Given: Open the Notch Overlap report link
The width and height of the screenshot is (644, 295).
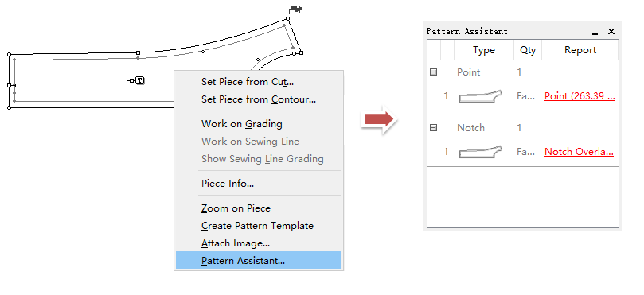Looking at the screenshot, I should 579,152.
